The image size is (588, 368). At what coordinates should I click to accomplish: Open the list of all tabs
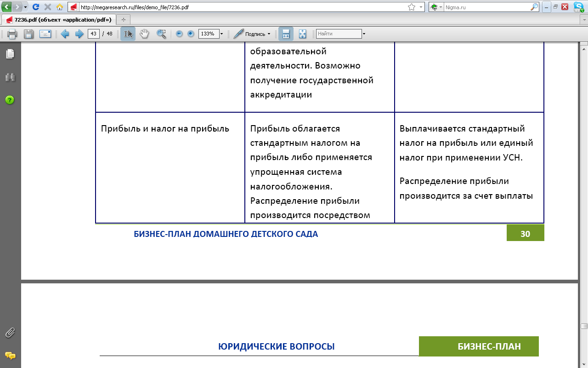(583, 19)
